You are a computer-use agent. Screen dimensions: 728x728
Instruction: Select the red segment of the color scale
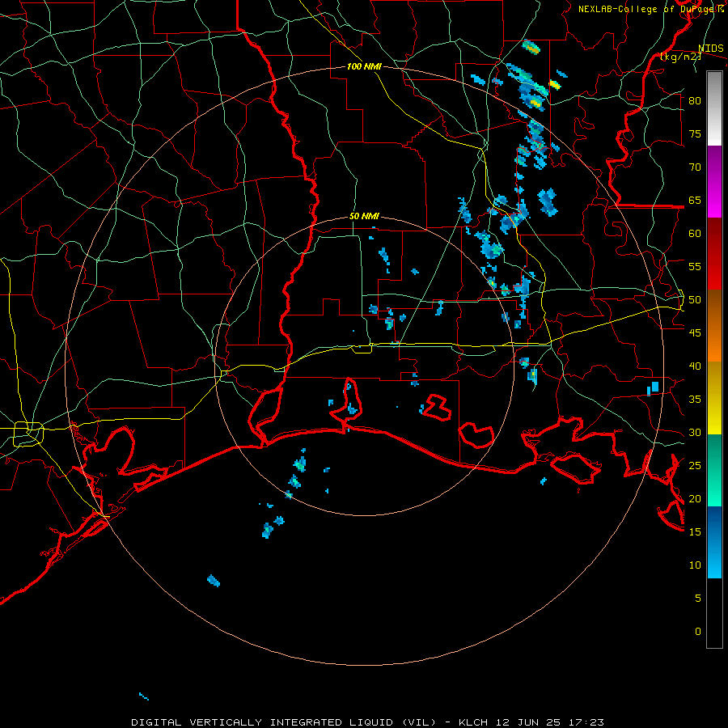pos(714,254)
